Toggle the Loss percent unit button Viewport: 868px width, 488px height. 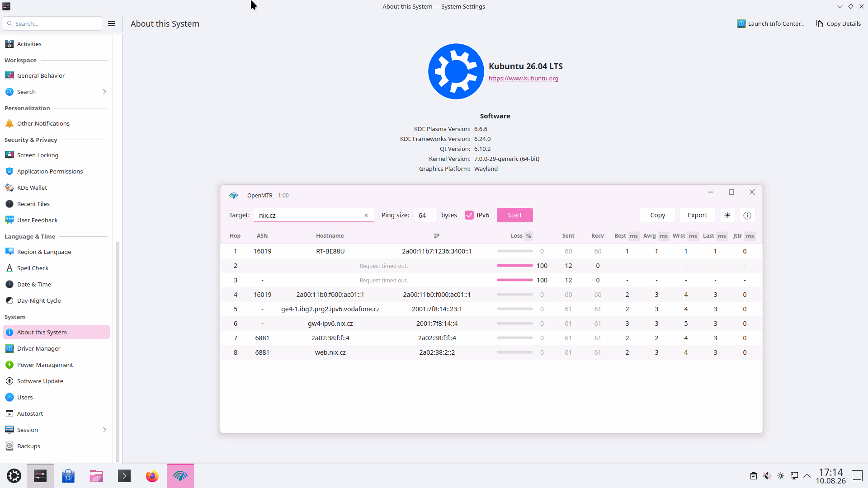[x=528, y=236]
